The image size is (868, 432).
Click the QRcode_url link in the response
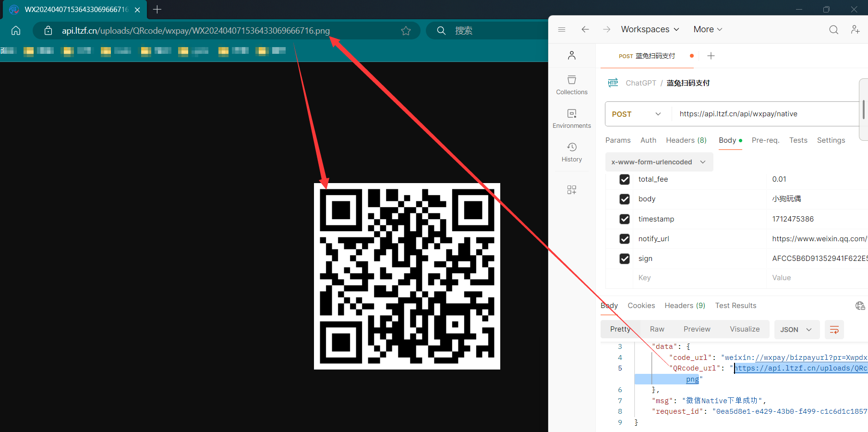pyautogui.click(x=801, y=369)
